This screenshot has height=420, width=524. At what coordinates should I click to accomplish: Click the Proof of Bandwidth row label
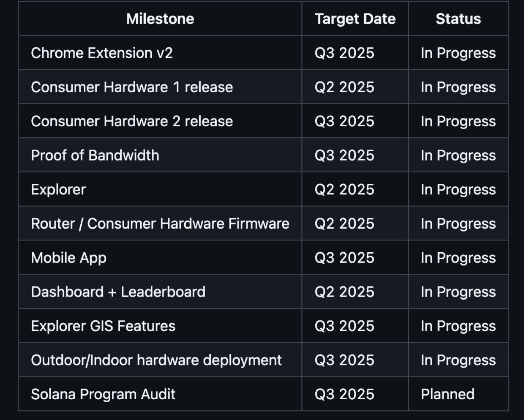[95, 155]
